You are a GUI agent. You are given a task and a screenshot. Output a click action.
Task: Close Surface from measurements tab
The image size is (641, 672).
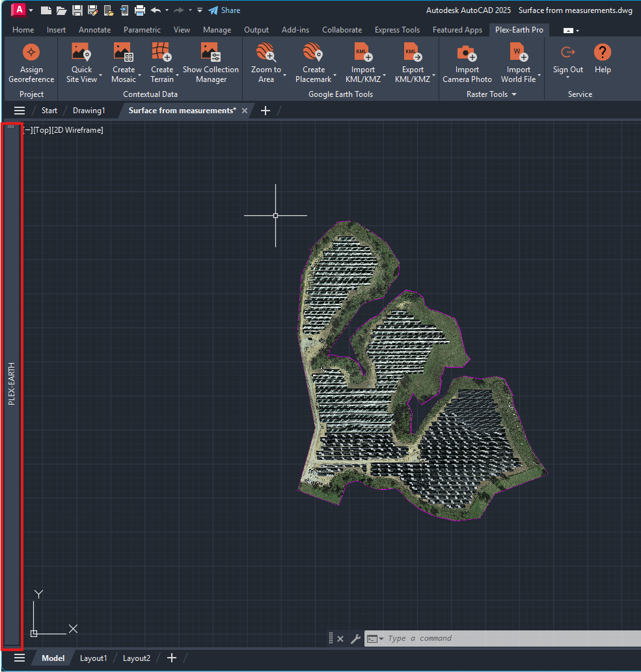[245, 111]
